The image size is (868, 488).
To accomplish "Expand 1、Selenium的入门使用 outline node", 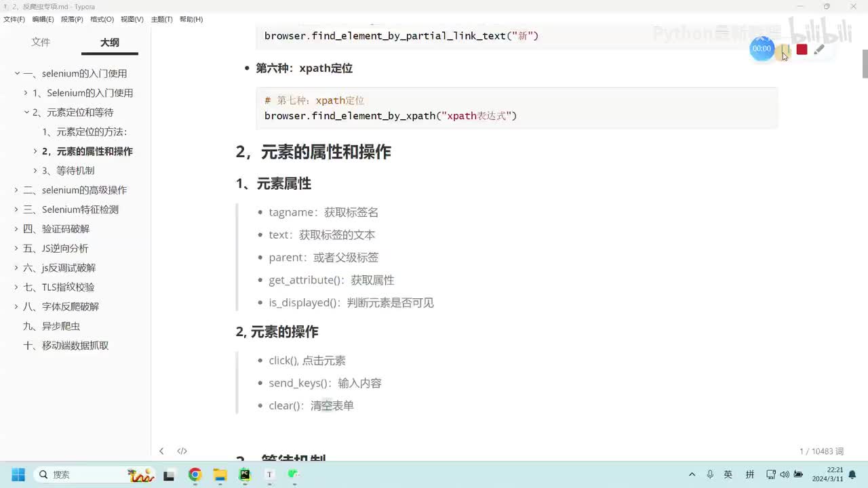I will click(x=26, y=93).
